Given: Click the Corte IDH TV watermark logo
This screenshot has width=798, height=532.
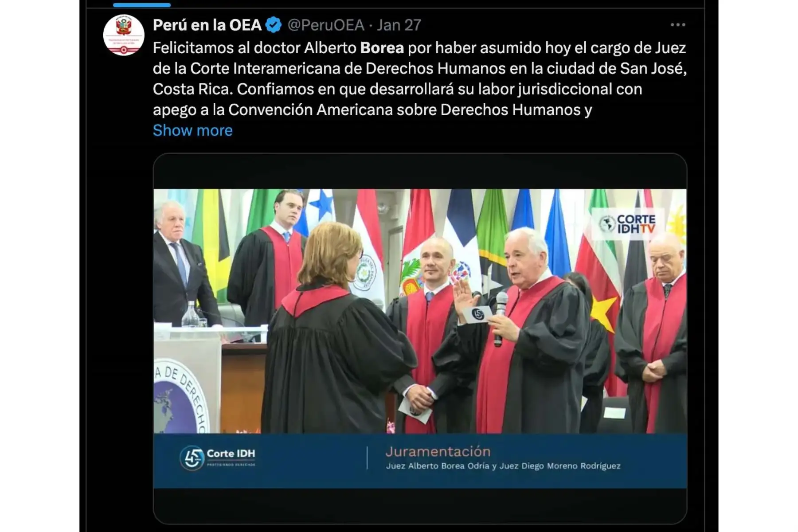Looking at the screenshot, I should click(x=627, y=224).
